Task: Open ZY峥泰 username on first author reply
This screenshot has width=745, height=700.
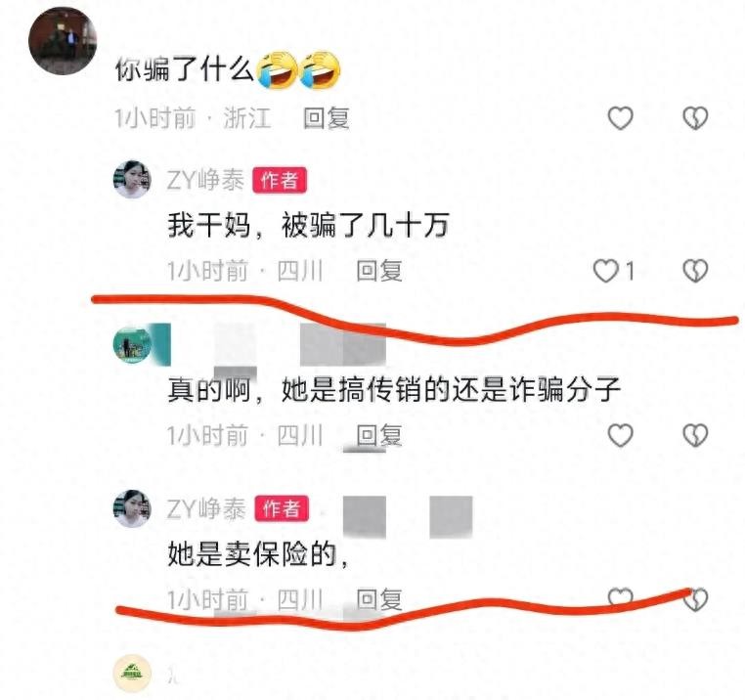Action: coord(205,180)
